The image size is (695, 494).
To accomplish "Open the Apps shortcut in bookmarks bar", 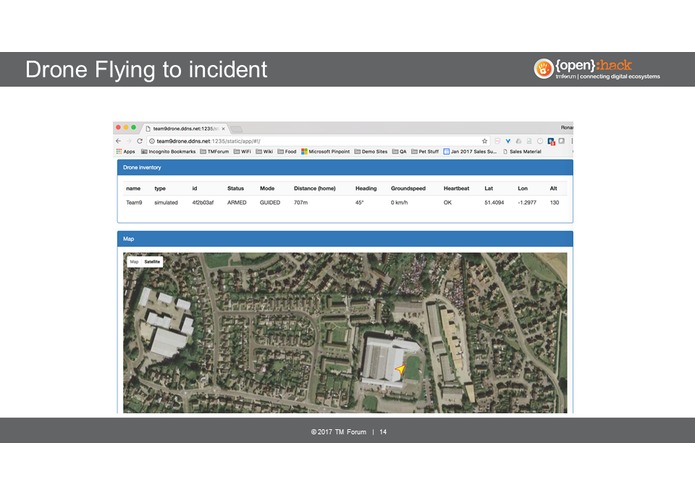I will [125, 152].
